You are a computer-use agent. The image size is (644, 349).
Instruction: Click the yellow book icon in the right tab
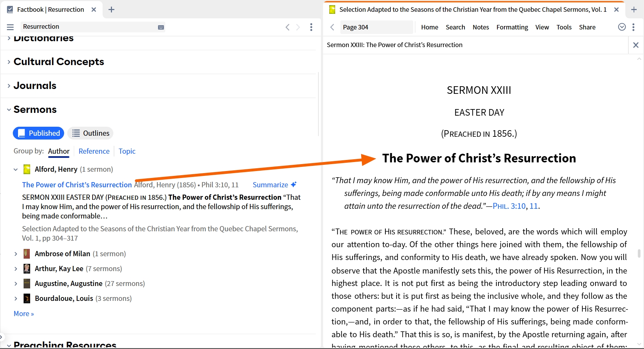[x=332, y=10]
